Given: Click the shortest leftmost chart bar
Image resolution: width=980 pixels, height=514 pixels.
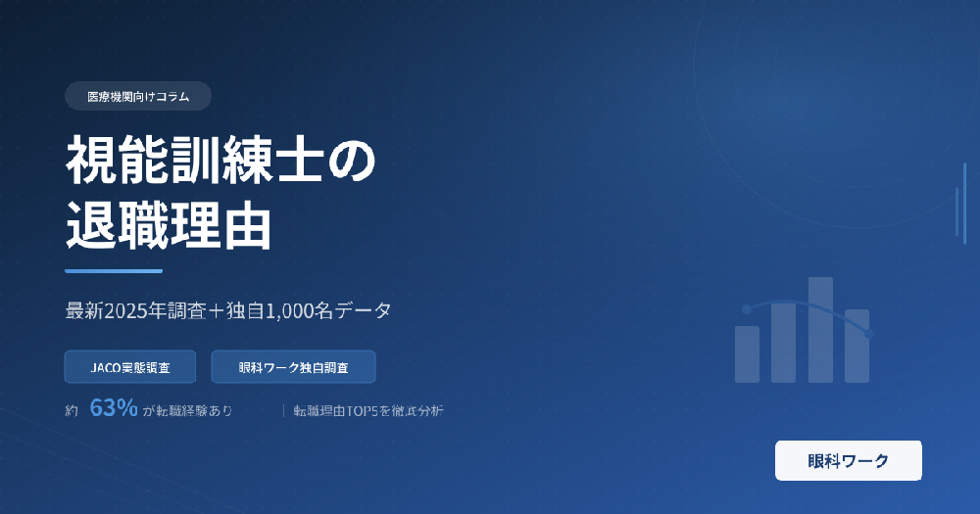Looking at the screenshot, I should tap(747, 353).
